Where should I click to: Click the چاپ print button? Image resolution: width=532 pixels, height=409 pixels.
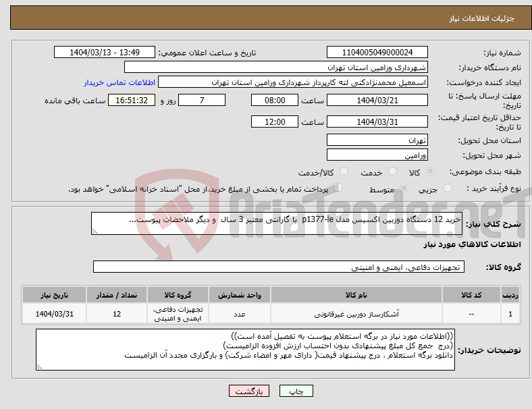coord(296,391)
